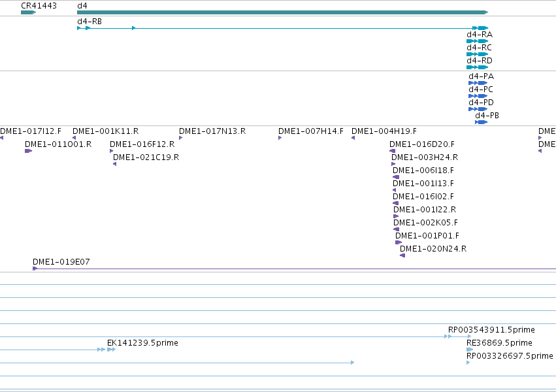Image resolution: width=556 pixels, height=392 pixels.
Task: Click the DME1-003H24.R label
Action: [x=425, y=157]
